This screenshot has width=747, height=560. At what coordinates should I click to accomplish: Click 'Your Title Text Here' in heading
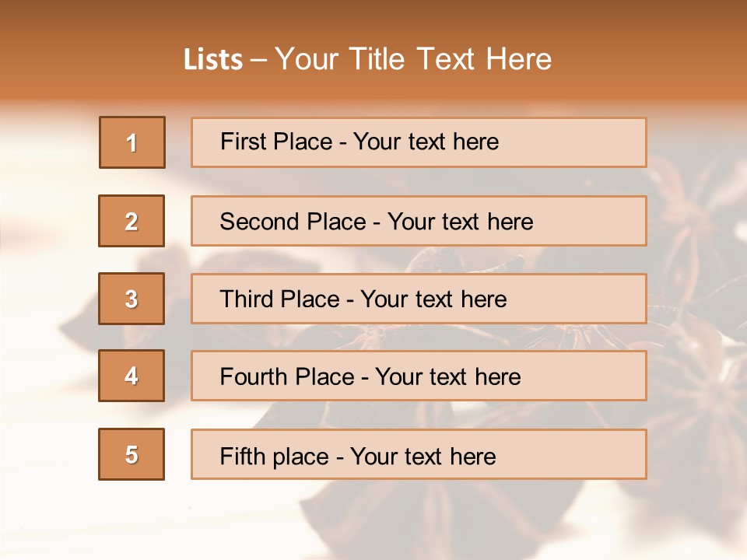click(x=413, y=59)
